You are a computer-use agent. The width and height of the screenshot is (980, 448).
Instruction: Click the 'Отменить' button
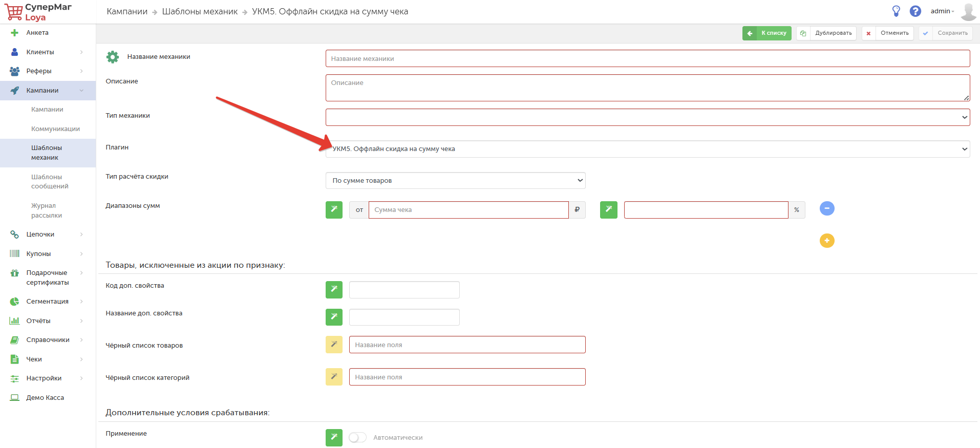888,33
